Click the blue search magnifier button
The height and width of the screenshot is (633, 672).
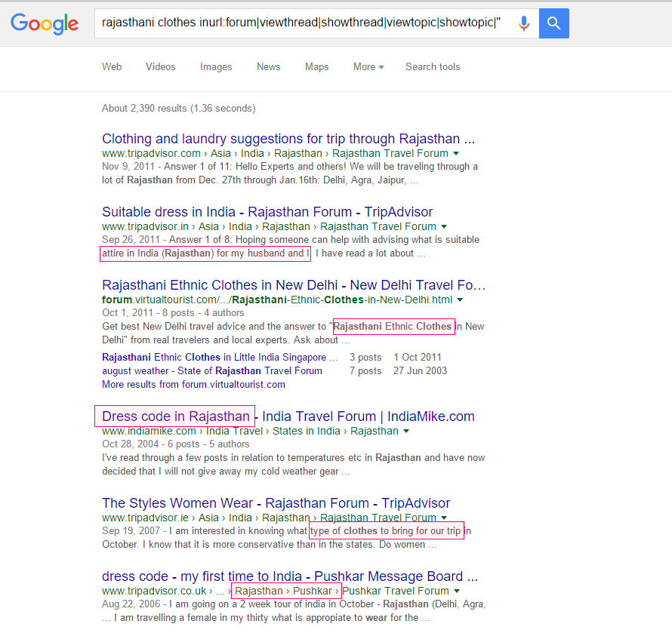click(x=553, y=23)
